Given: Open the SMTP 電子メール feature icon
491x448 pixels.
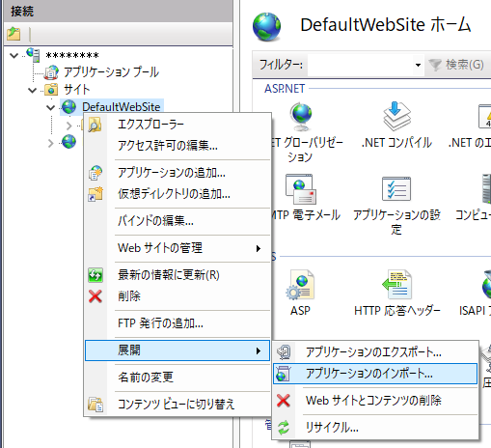Looking at the screenshot, I should tap(301, 189).
